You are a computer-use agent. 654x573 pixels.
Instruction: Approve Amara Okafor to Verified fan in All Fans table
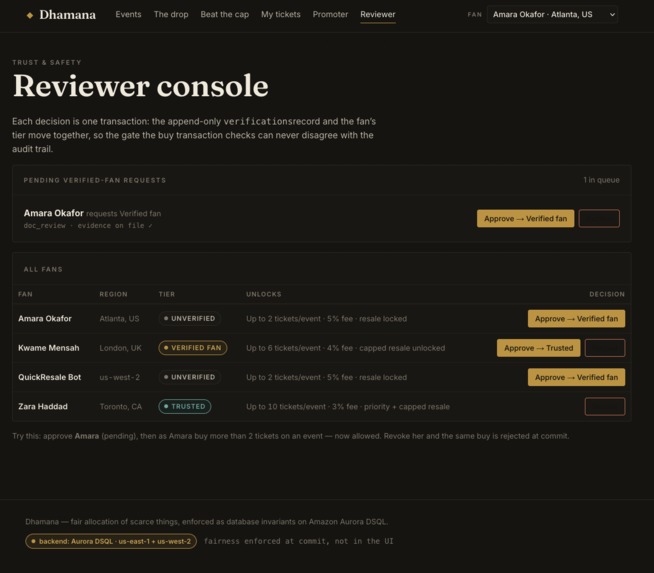click(576, 319)
